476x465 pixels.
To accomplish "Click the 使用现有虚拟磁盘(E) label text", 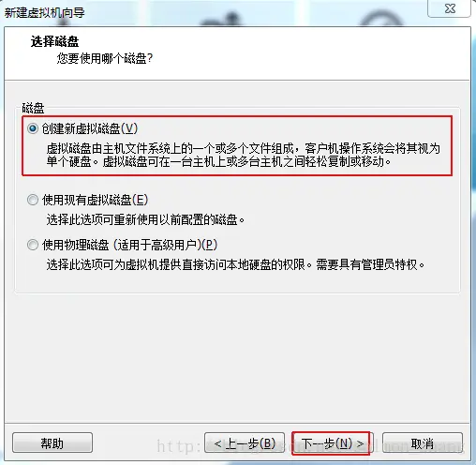I will tap(95, 200).
